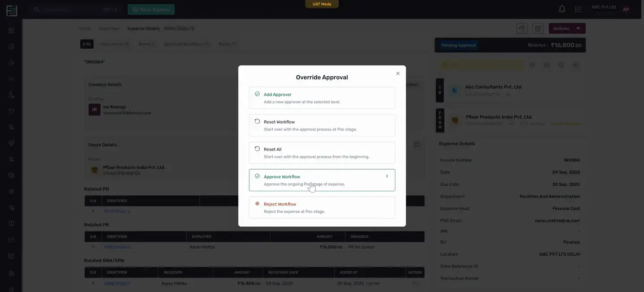The width and height of the screenshot is (644, 292).
Task: Open the Items(1) tab
Action: [147, 44]
